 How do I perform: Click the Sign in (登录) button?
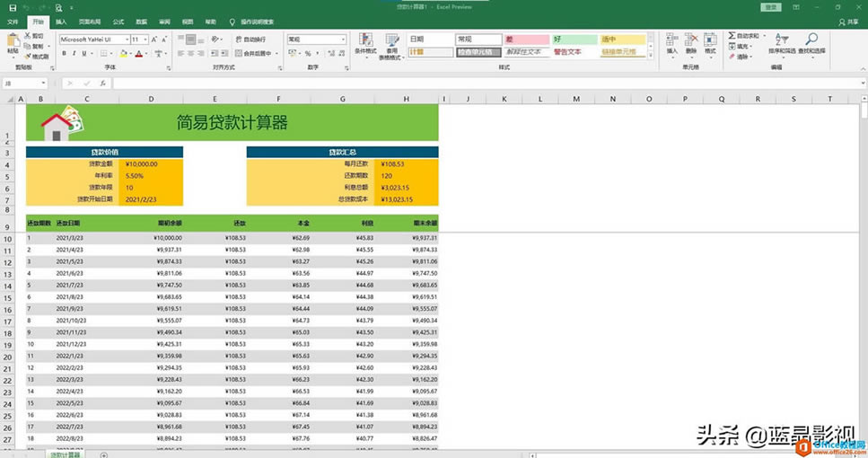tap(770, 7)
